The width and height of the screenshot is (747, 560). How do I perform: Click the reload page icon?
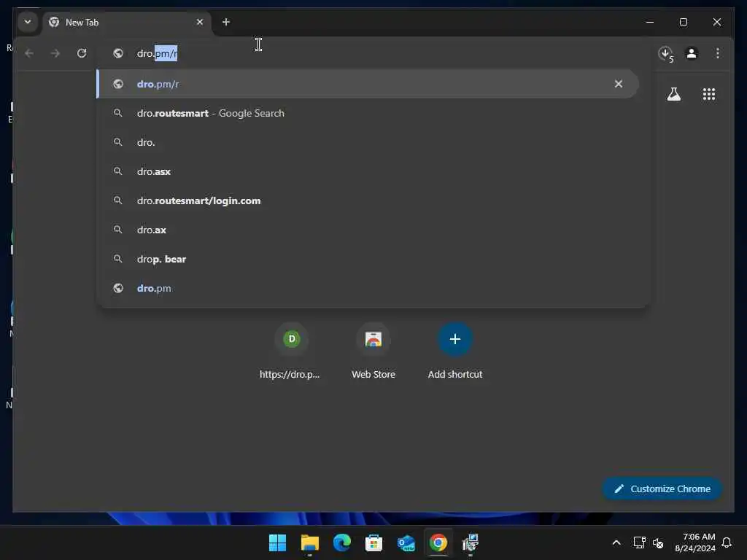coord(82,53)
